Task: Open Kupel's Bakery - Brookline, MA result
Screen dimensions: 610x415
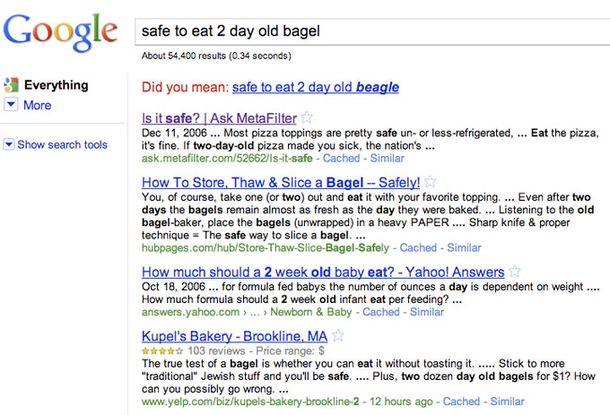Action: pos(235,336)
